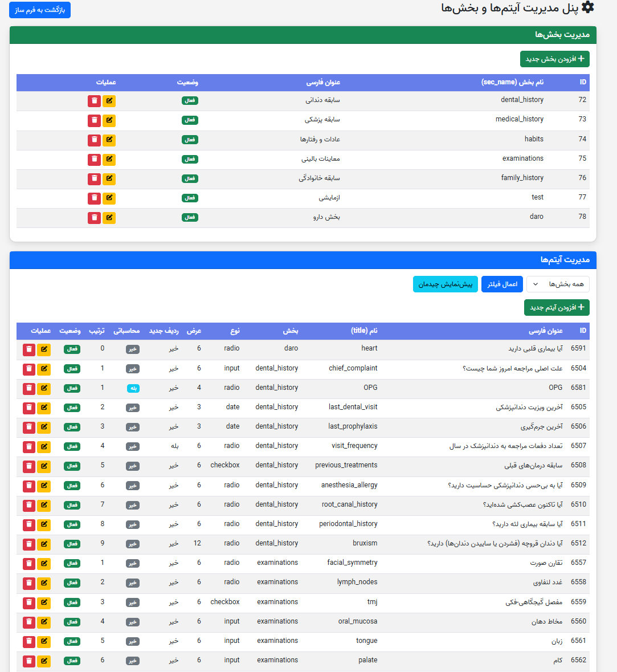Click the checkbox type cell for tmj

[x=225, y=602]
